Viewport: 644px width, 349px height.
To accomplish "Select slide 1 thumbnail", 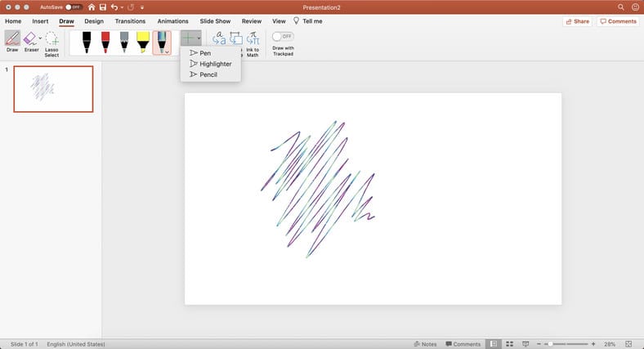I will click(x=53, y=89).
